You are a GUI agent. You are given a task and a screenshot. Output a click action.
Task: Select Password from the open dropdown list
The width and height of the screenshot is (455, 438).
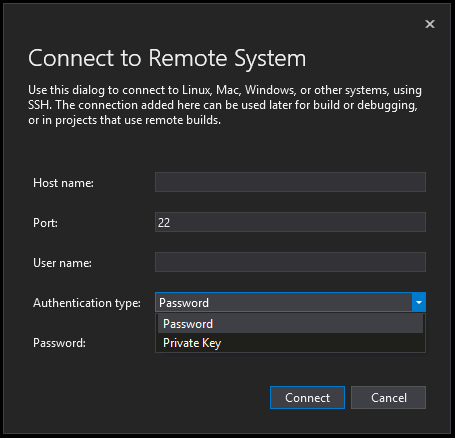290,324
